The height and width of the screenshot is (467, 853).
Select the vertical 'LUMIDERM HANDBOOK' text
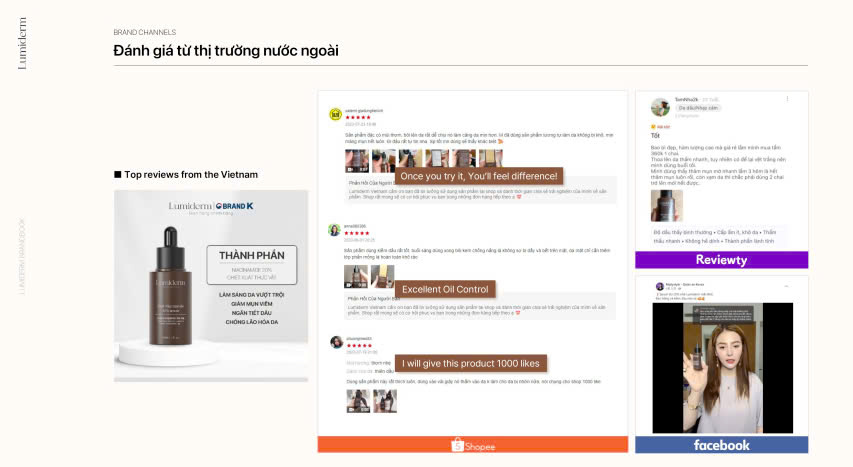(x=22, y=257)
